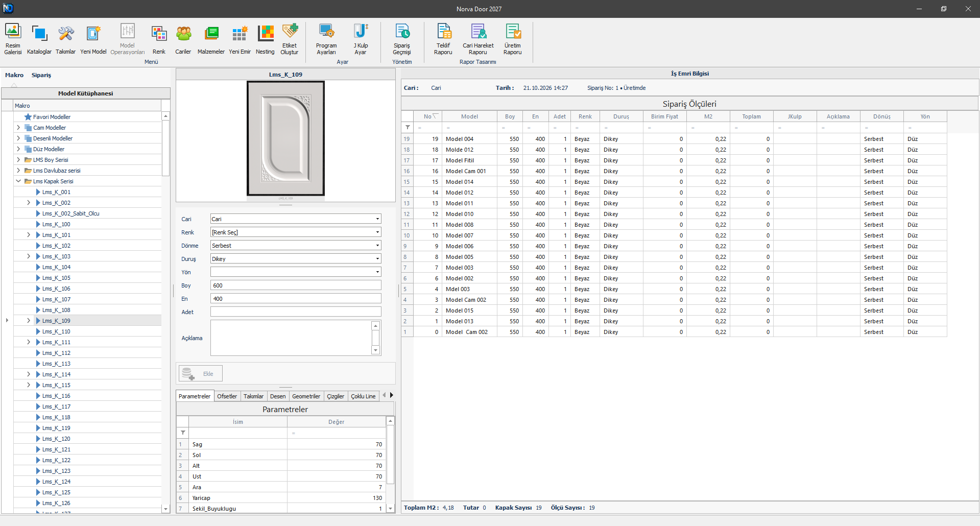This screenshot has width=980, height=526.
Task: Click in the Boy field showing 600
Action: tap(296, 285)
